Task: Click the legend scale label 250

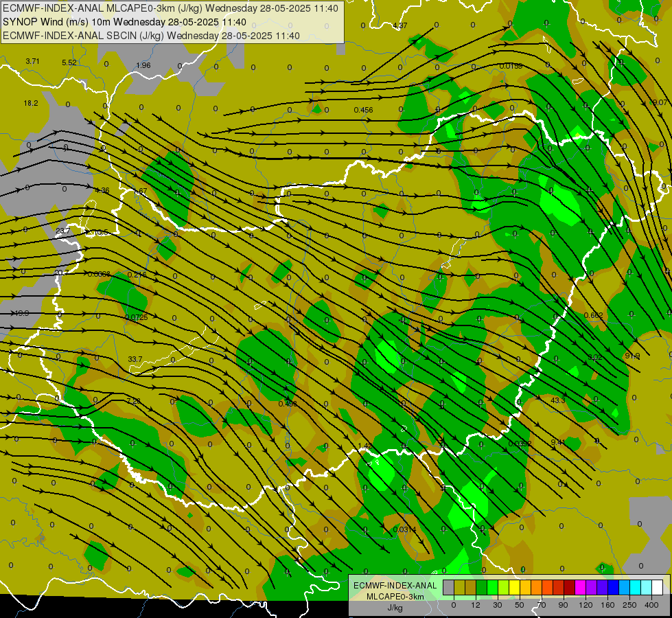Action: click(629, 605)
